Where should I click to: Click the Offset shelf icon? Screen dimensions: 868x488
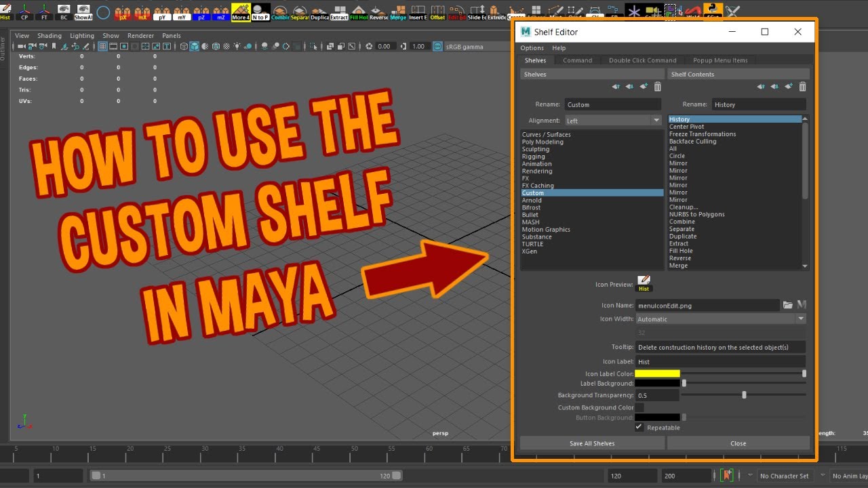pos(437,12)
